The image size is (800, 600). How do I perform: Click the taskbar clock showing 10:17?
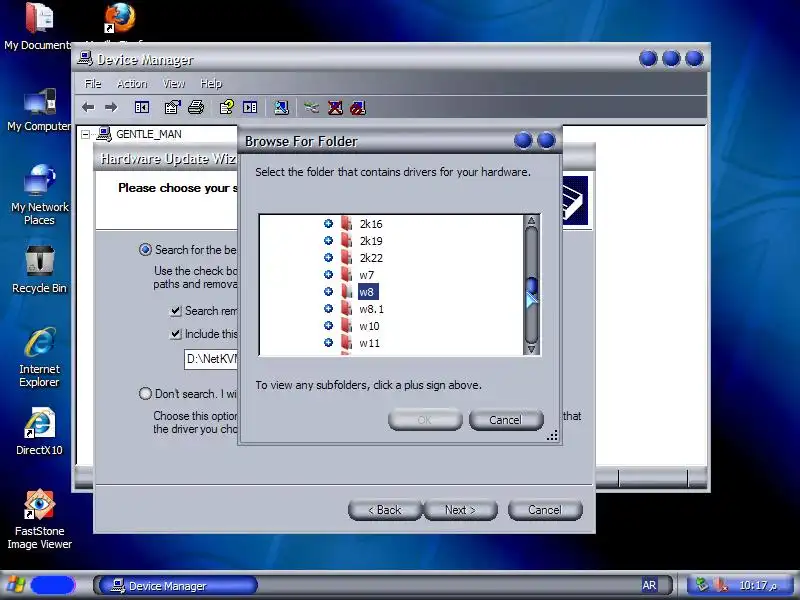(x=758, y=585)
